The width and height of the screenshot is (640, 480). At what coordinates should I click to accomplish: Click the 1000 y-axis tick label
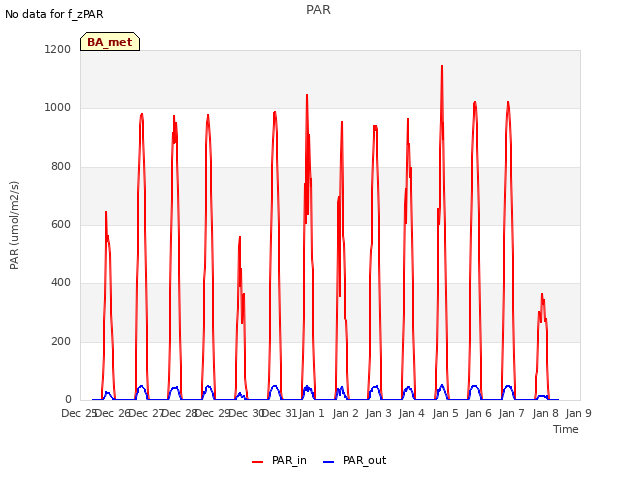coord(58,108)
